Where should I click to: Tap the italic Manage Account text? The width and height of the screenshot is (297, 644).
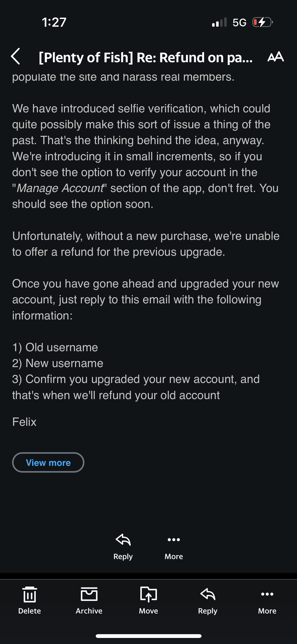pos(60,188)
